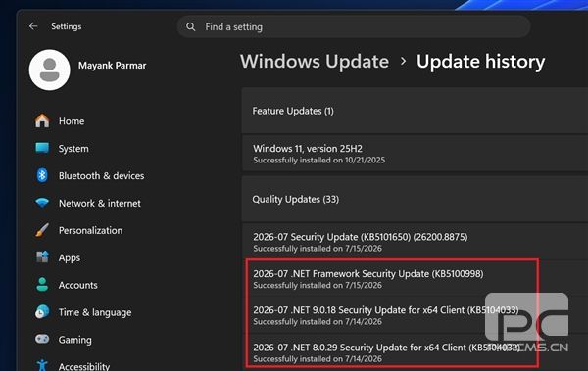Select the KB5101650 Security Update entry
The width and height of the screenshot is (588, 371).
(415, 242)
